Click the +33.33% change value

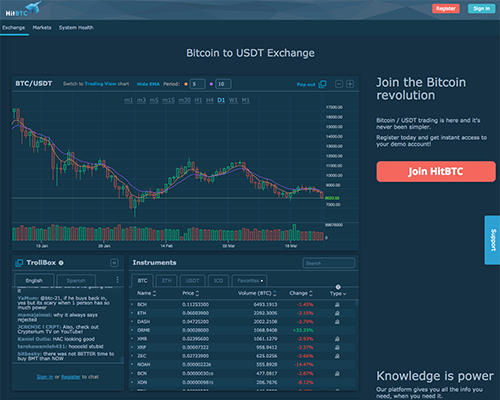(303, 330)
